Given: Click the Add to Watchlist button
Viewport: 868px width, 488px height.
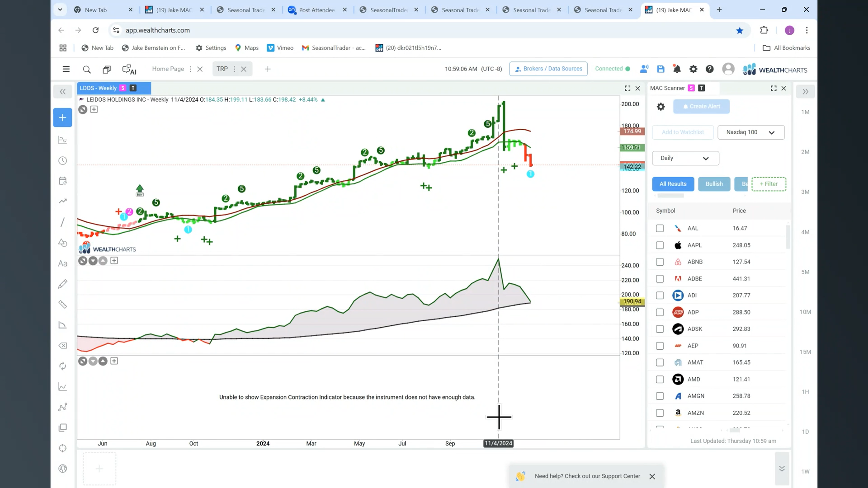Looking at the screenshot, I should click(x=683, y=132).
